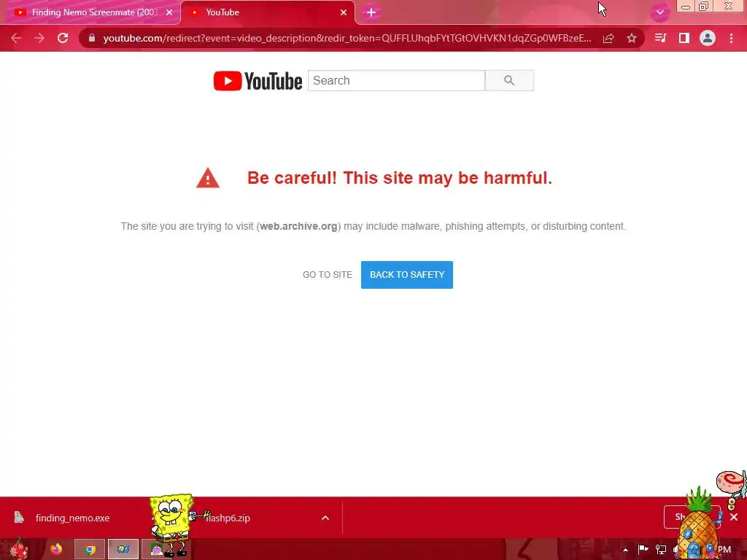Open the third taskbar app button
Viewport: 747px width, 560px height.
tap(123, 549)
